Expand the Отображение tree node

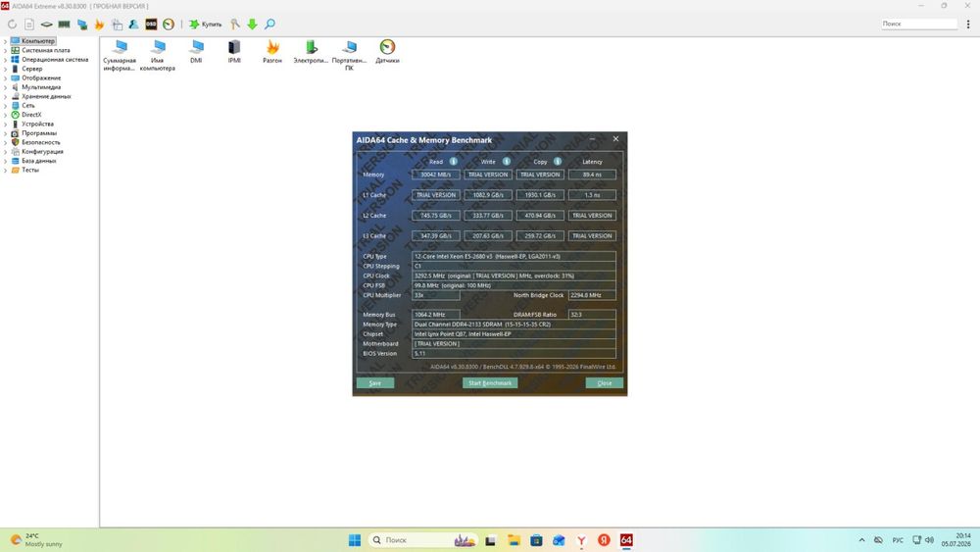pyautogui.click(x=5, y=78)
